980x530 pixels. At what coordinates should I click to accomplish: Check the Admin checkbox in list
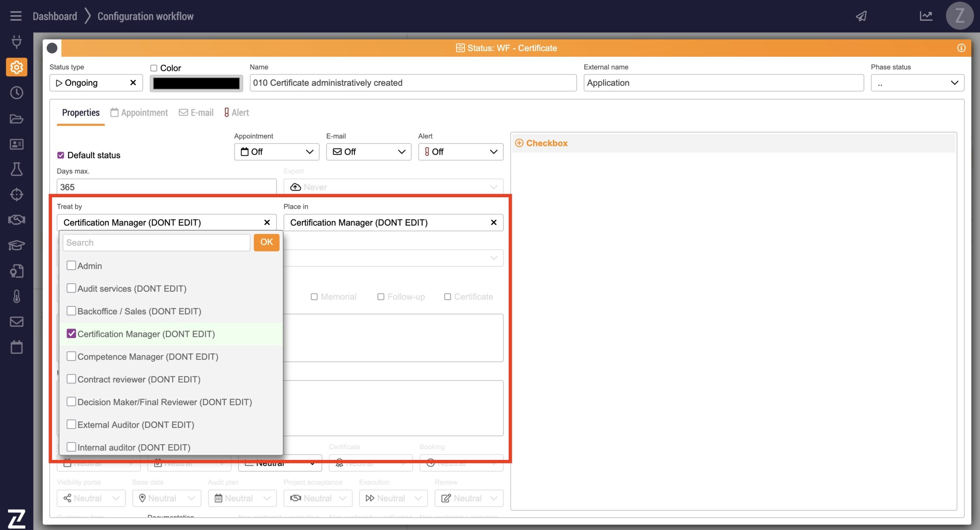[x=71, y=265]
